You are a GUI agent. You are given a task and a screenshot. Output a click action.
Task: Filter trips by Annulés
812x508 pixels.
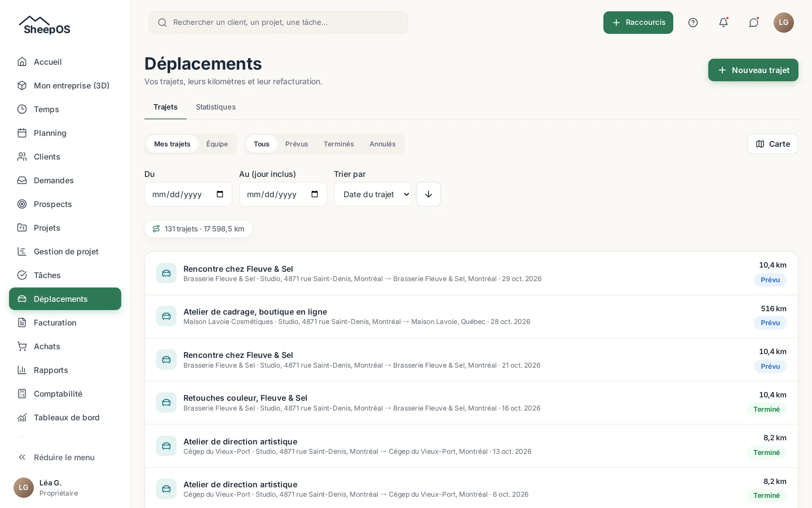[x=382, y=144]
